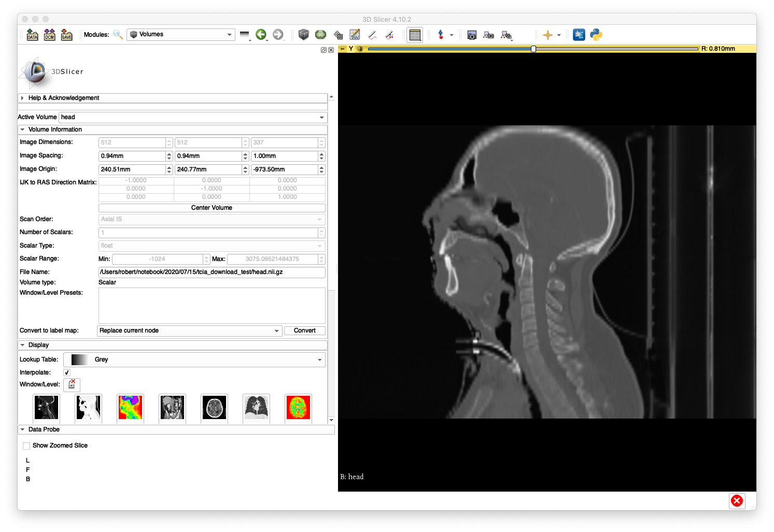Open the DICOM browser module
774x532 pixels.
[49, 34]
